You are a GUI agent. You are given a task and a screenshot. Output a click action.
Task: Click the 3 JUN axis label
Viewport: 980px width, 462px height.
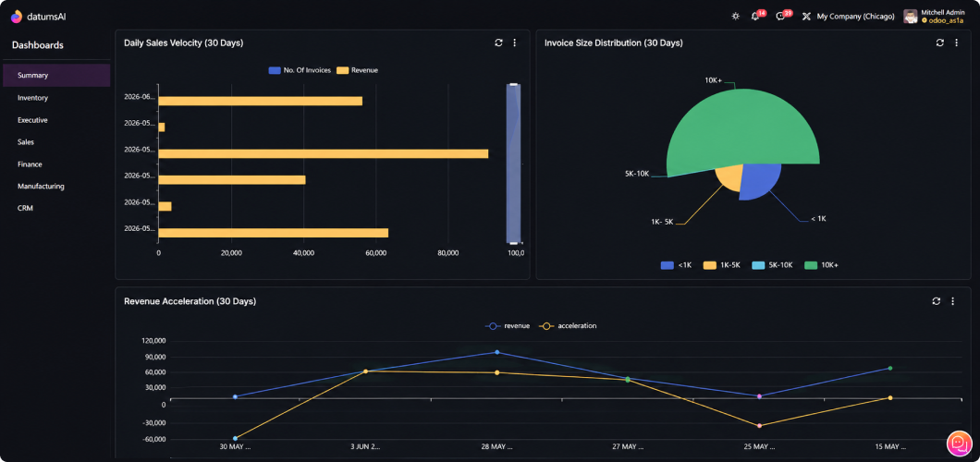(365, 447)
